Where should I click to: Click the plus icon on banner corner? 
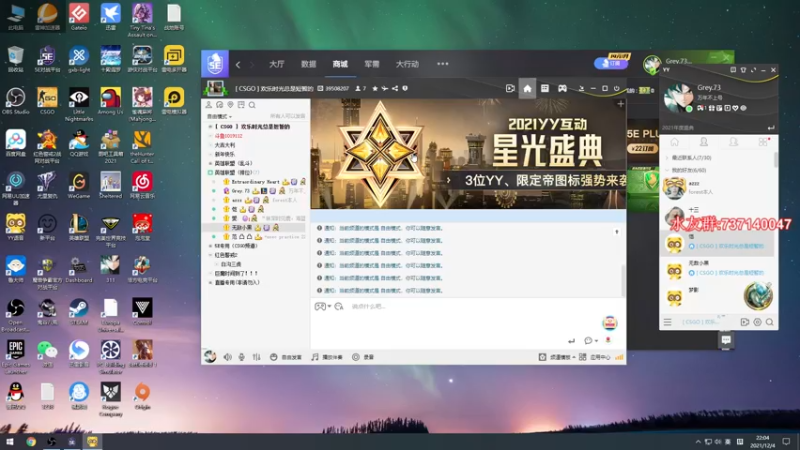[x=620, y=104]
